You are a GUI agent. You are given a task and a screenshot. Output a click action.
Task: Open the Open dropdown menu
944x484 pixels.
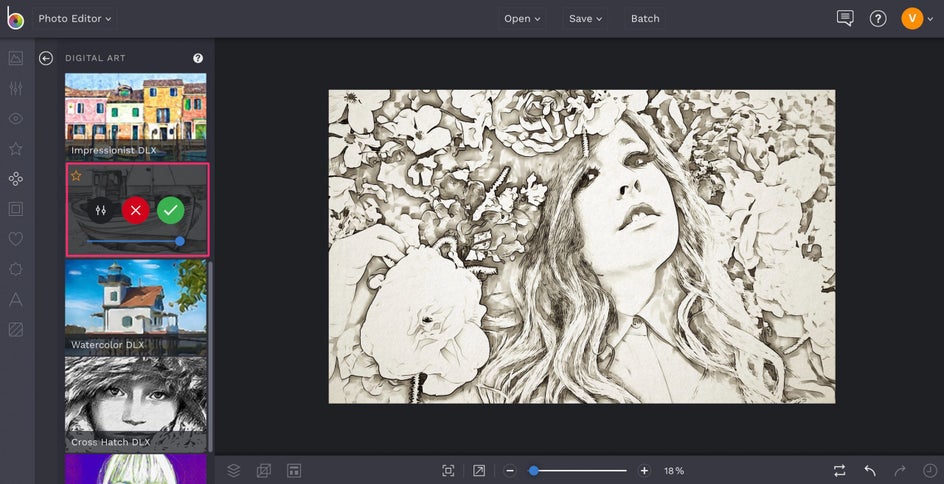[x=522, y=18]
